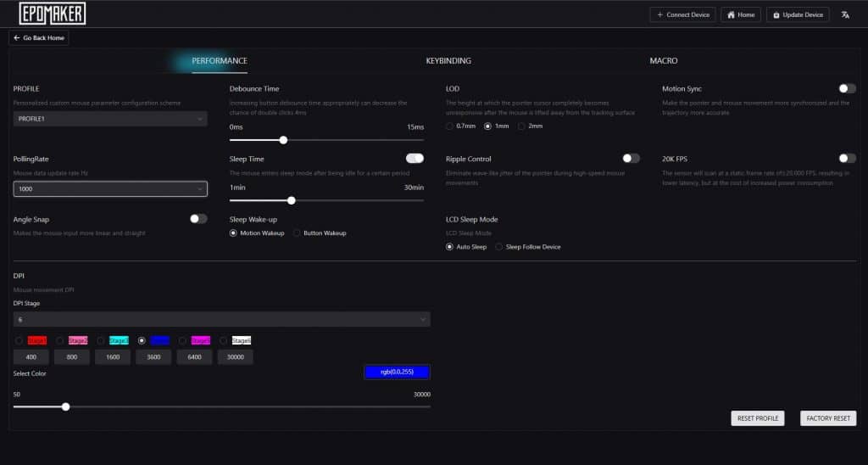Disable the Sleep Time switch
Screen dimensions: 868x465
coord(415,159)
